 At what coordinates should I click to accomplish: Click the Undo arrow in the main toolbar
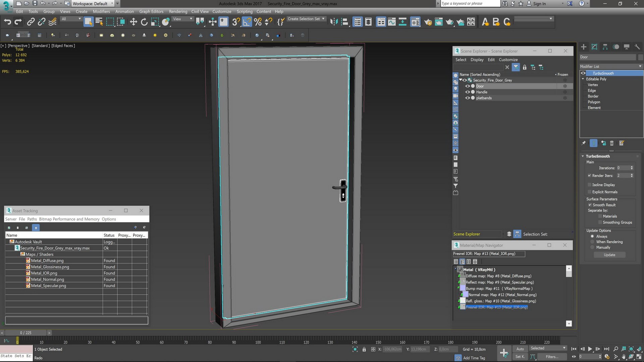7,22
